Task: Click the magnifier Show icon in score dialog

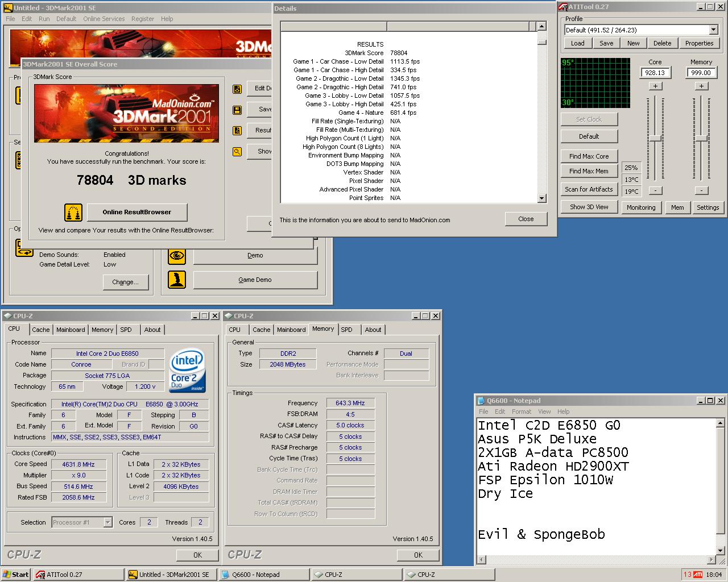Action: point(237,152)
